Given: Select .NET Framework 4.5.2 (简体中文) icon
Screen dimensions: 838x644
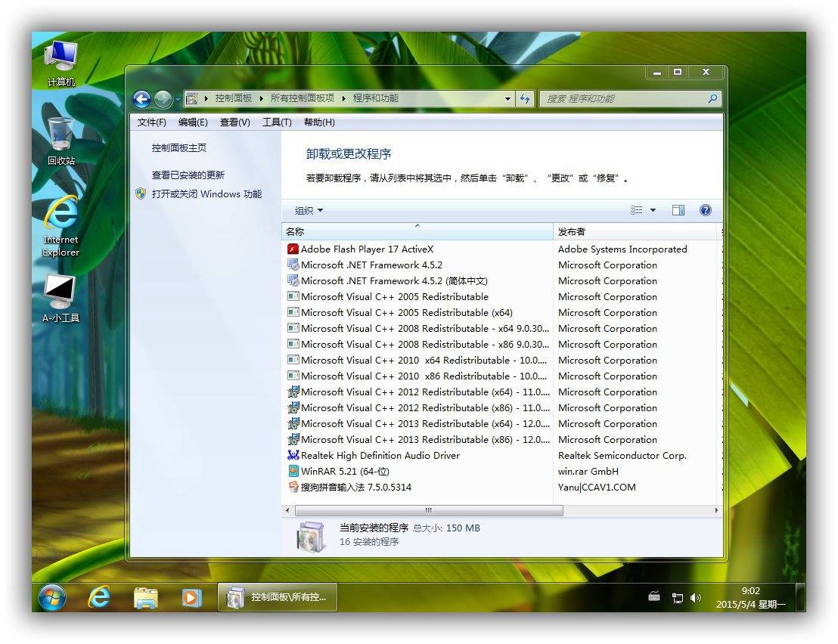Looking at the screenshot, I should [x=293, y=281].
